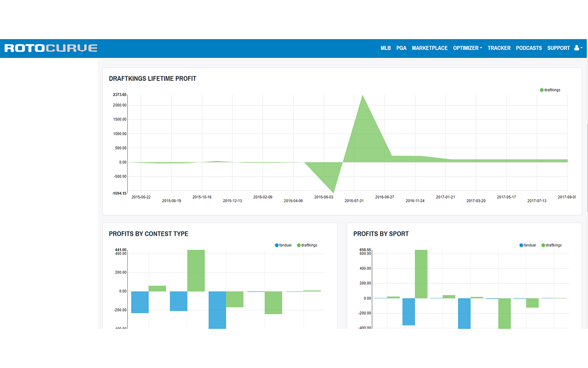Image resolution: width=588 pixels, height=368 pixels.
Task: Click the 2016-09-27 date label
Action: click(x=384, y=197)
